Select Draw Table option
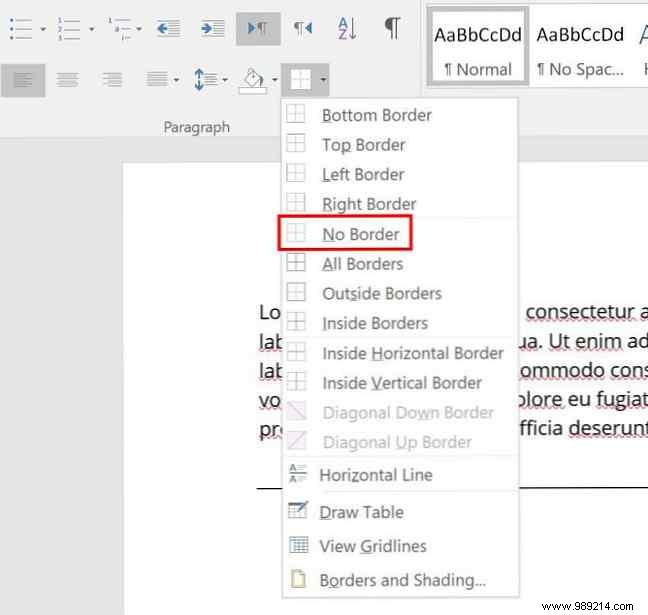 click(x=400, y=512)
